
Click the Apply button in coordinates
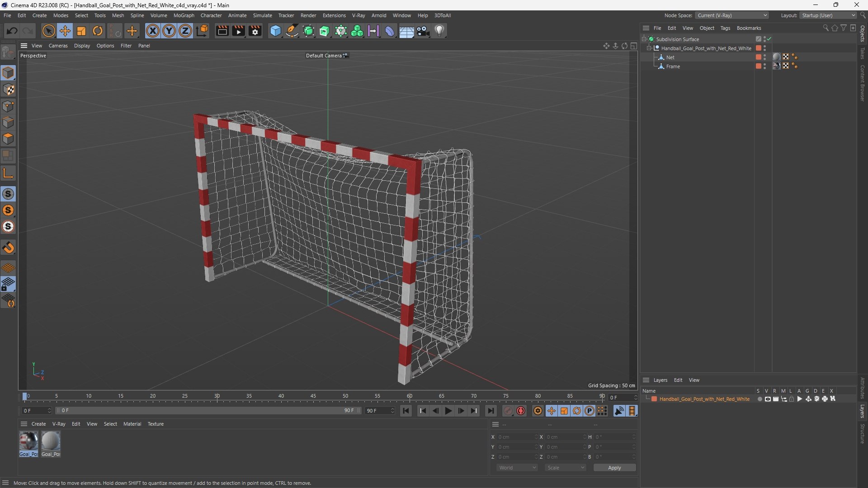(614, 468)
